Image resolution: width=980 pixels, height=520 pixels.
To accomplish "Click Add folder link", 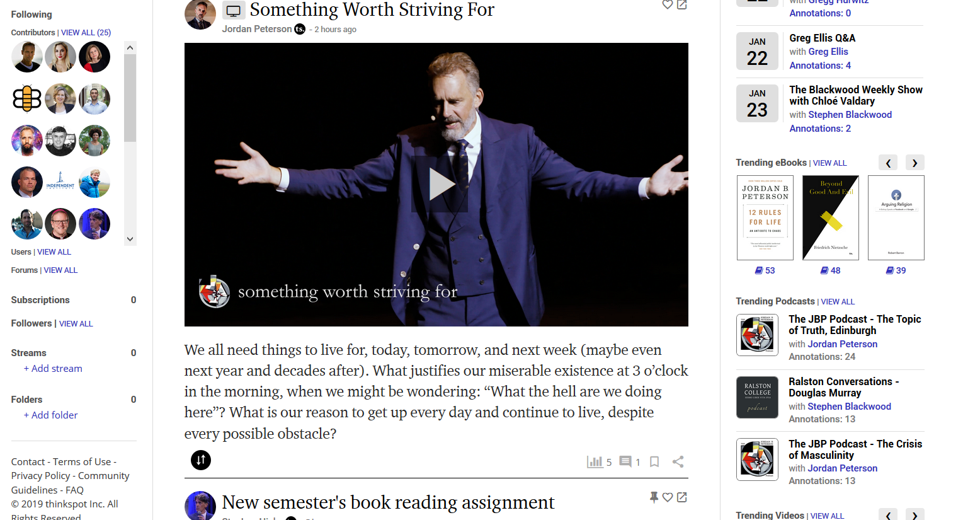I will pos(51,415).
